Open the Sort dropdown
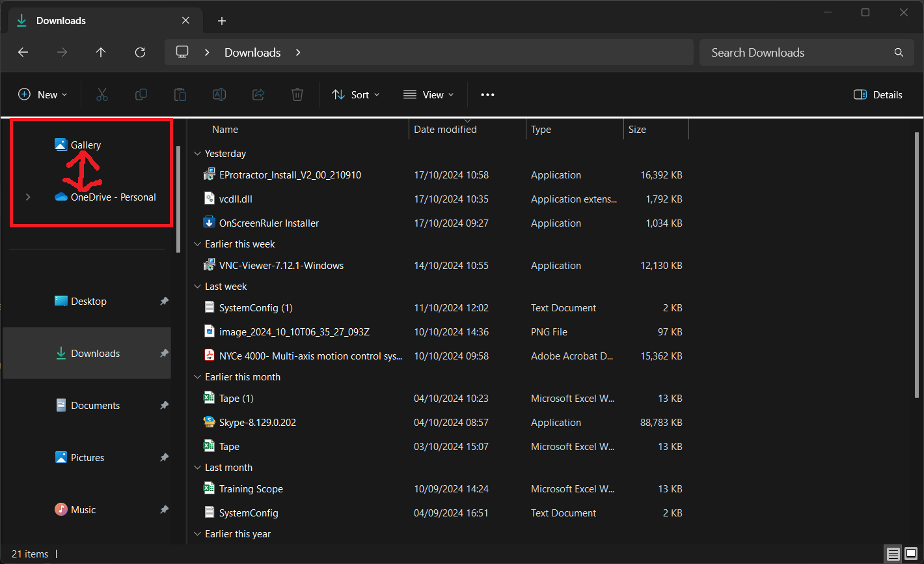This screenshot has height=564, width=924. click(x=355, y=94)
